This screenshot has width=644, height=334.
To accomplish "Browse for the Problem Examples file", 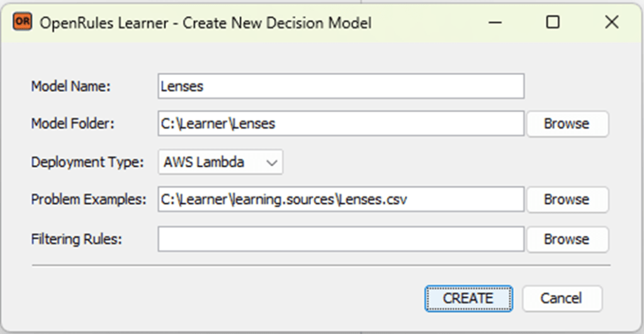I will click(567, 199).
